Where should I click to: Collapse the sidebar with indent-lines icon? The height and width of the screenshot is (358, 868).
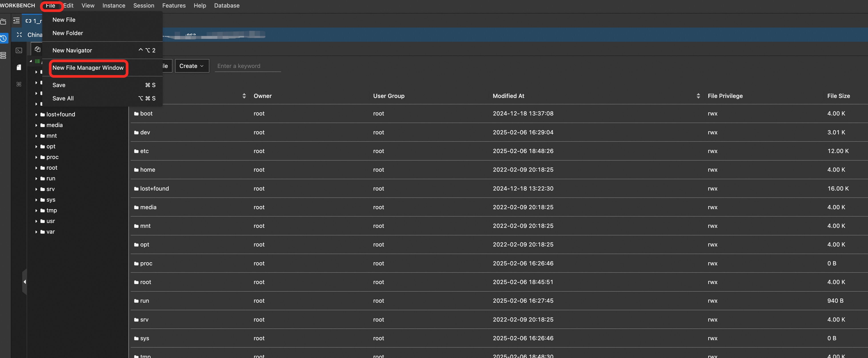point(16,21)
